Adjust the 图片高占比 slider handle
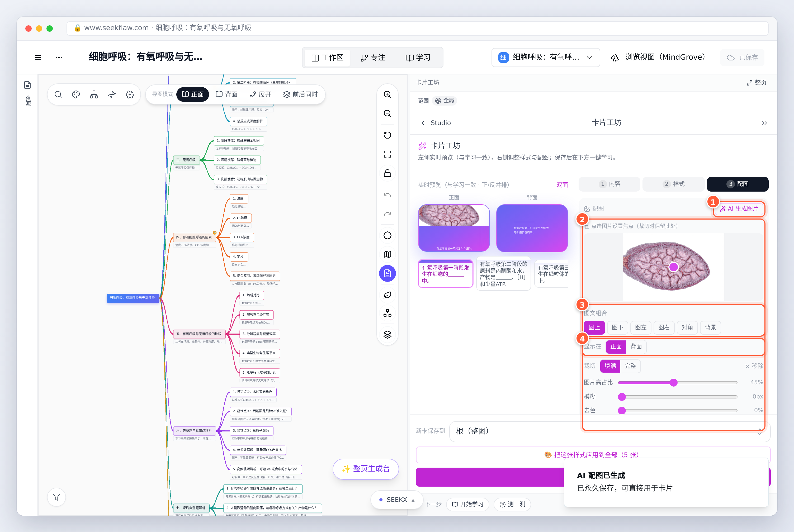794x532 pixels. (x=674, y=382)
